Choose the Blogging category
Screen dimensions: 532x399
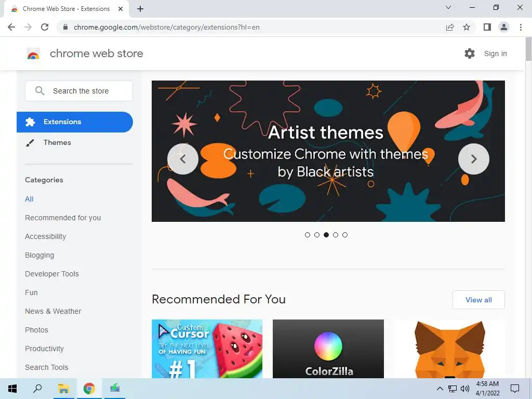[x=39, y=255]
